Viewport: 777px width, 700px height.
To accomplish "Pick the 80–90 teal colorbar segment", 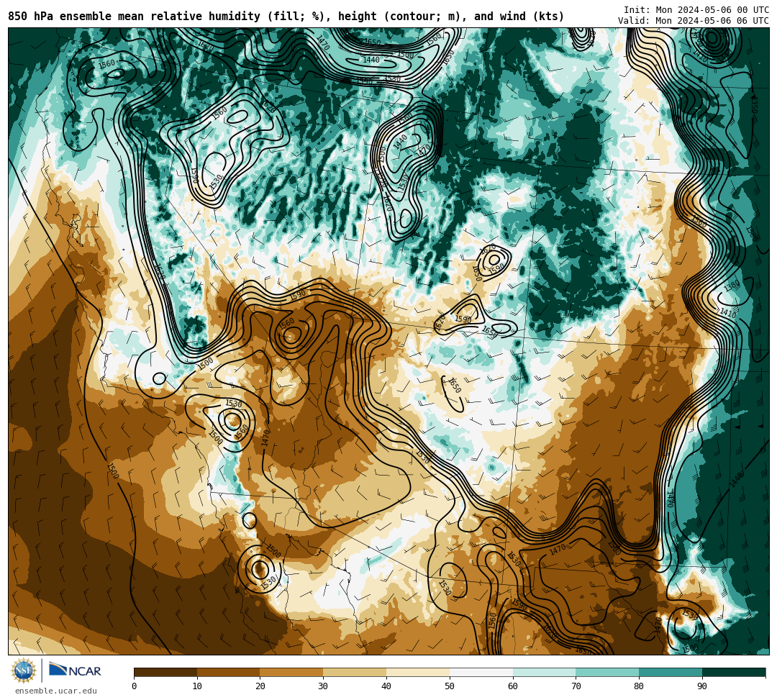I will [671, 672].
